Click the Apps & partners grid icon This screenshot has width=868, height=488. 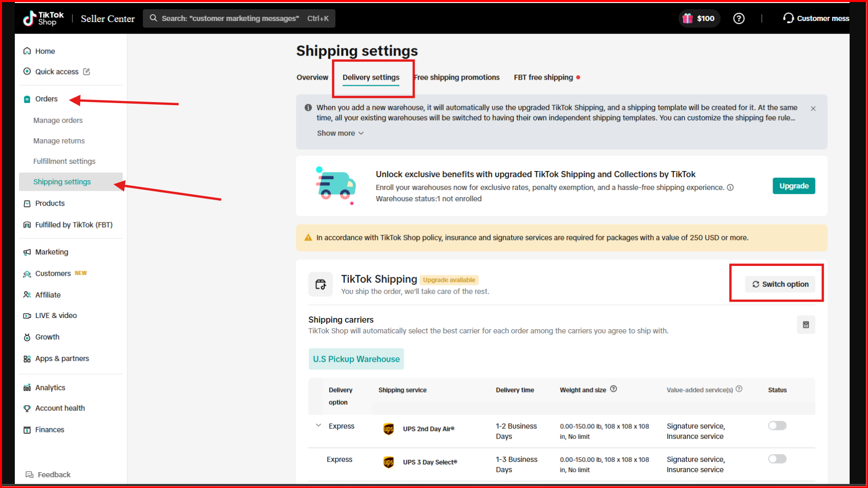click(27, 359)
